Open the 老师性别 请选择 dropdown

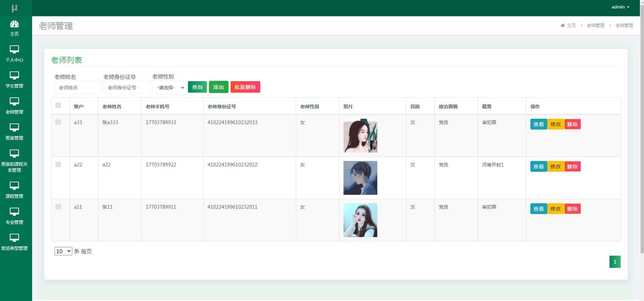pos(169,88)
